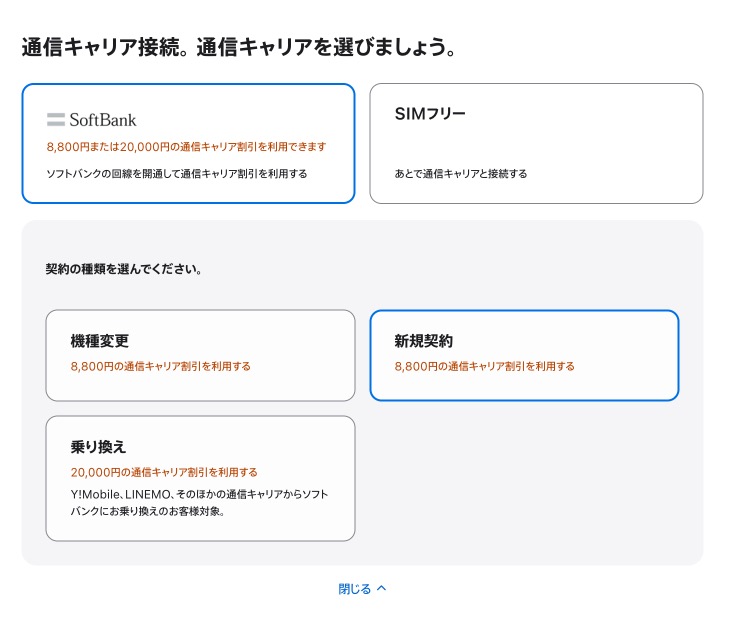Click the 通信キャリア接続 page heading
The width and height of the screenshot is (732, 634).
click(239, 47)
